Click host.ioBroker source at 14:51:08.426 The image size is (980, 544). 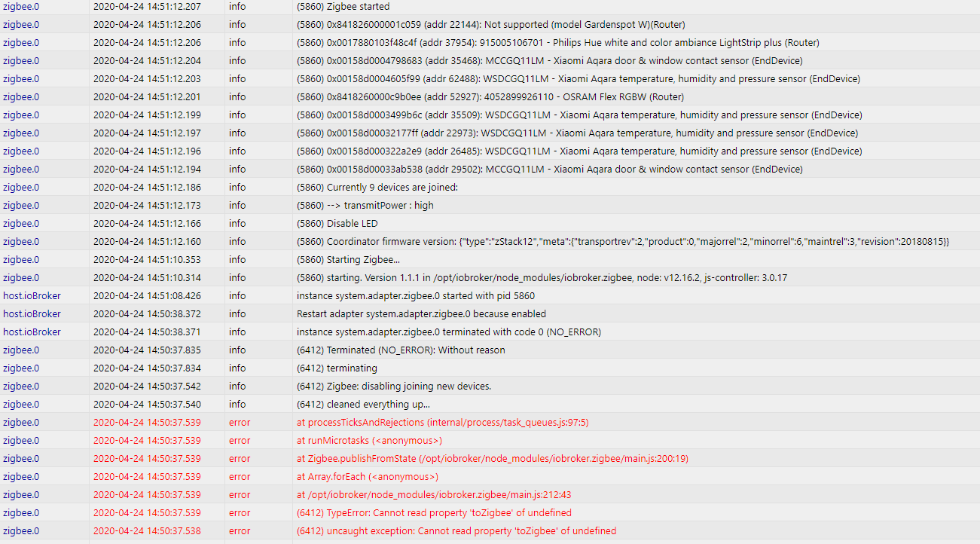[x=32, y=296]
